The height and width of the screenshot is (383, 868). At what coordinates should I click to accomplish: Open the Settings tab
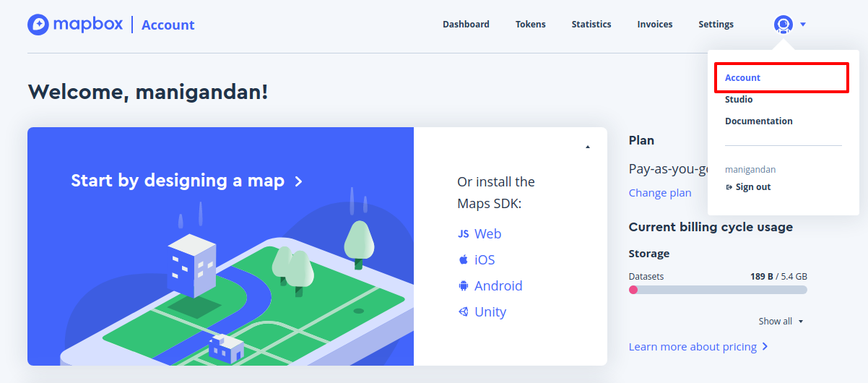(x=716, y=25)
